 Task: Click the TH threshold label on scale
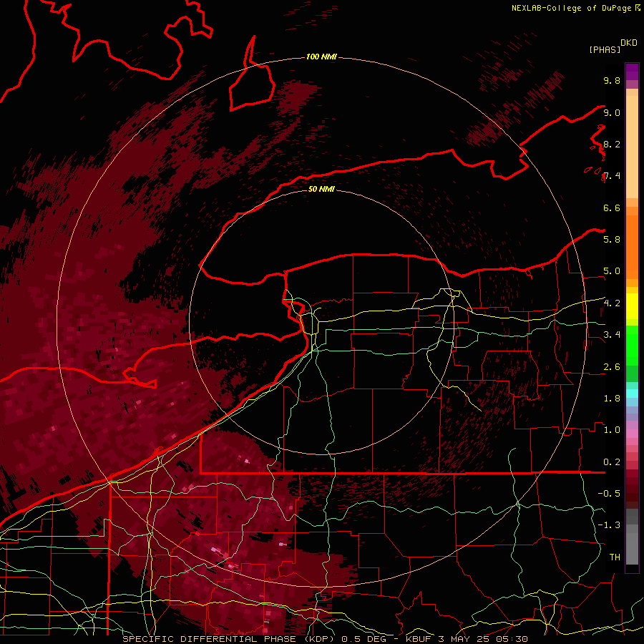pyautogui.click(x=615, y=557)
